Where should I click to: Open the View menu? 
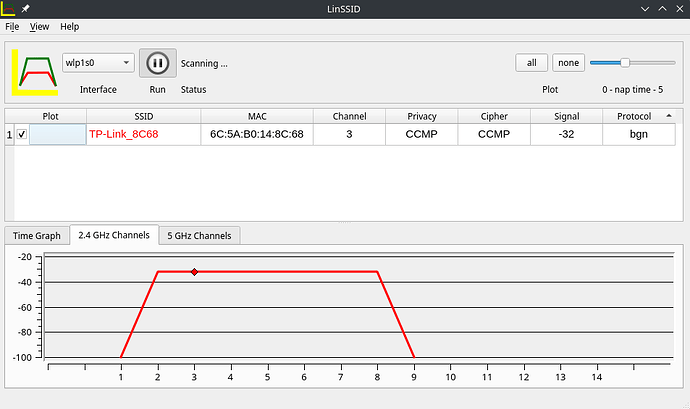[x=39, y=26]
